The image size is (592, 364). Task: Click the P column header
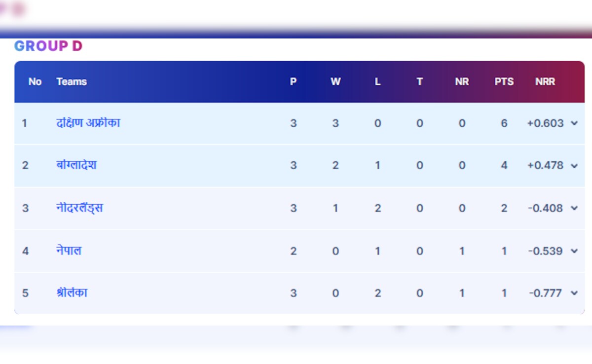click(293, 82)
